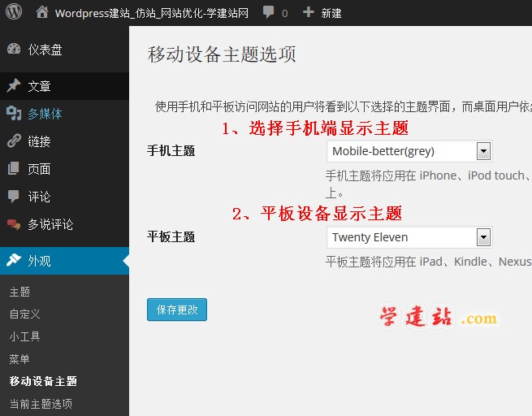Go to 主题 submenu

pos(19,292)
